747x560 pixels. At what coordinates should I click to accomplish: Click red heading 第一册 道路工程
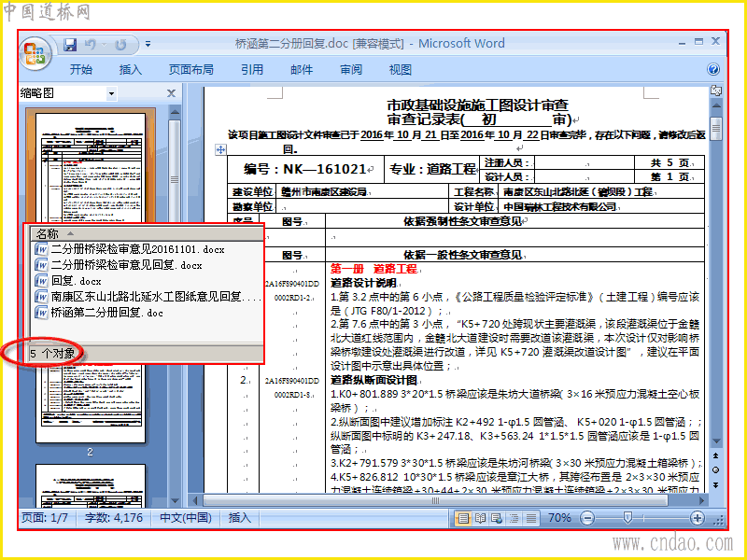coord(374,269)
